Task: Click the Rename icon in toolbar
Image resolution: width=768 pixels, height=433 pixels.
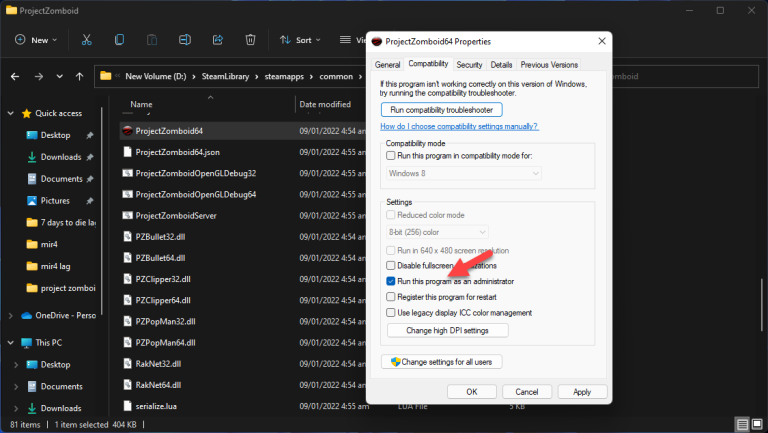Action: (185, 40)
